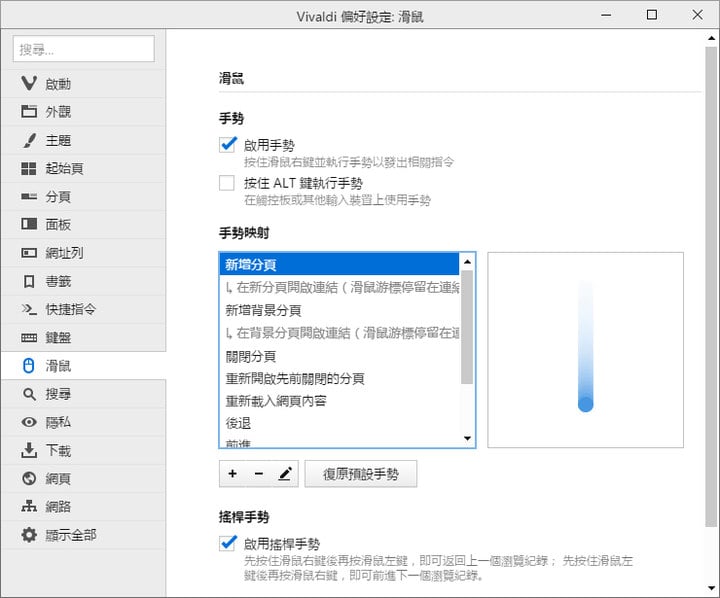Edit the selected gesture with the pencil icon
The width and height of the screenshot is (720, 598).
coord(285,474)
